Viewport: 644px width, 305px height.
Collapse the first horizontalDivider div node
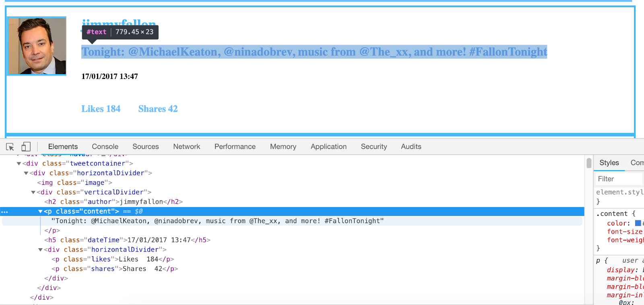[26, 173]
